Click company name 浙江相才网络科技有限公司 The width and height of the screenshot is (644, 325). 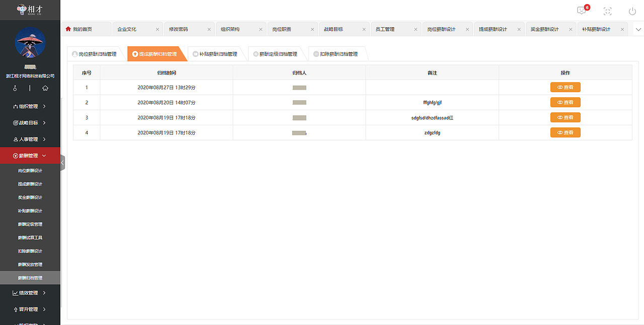point(30,76)
